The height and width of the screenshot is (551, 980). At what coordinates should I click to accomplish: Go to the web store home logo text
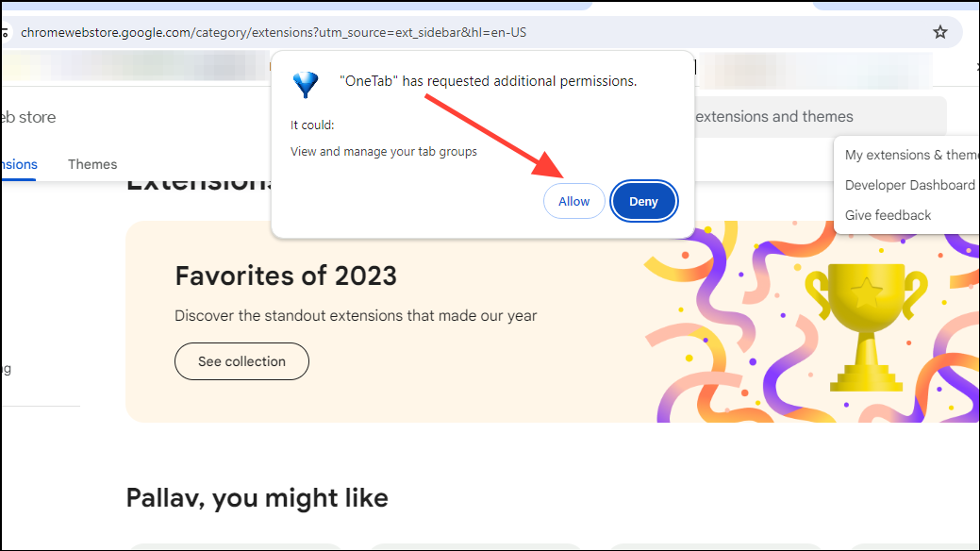28,118
